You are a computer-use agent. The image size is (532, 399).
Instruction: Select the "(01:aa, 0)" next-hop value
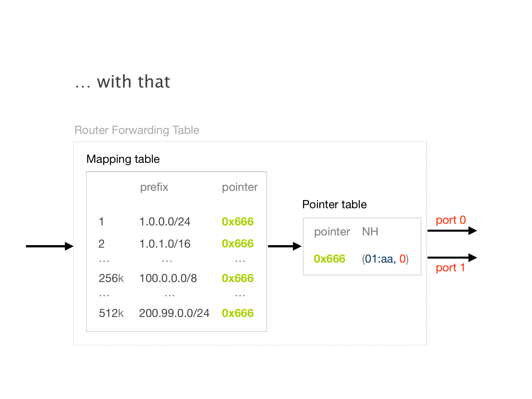(385, 259)
